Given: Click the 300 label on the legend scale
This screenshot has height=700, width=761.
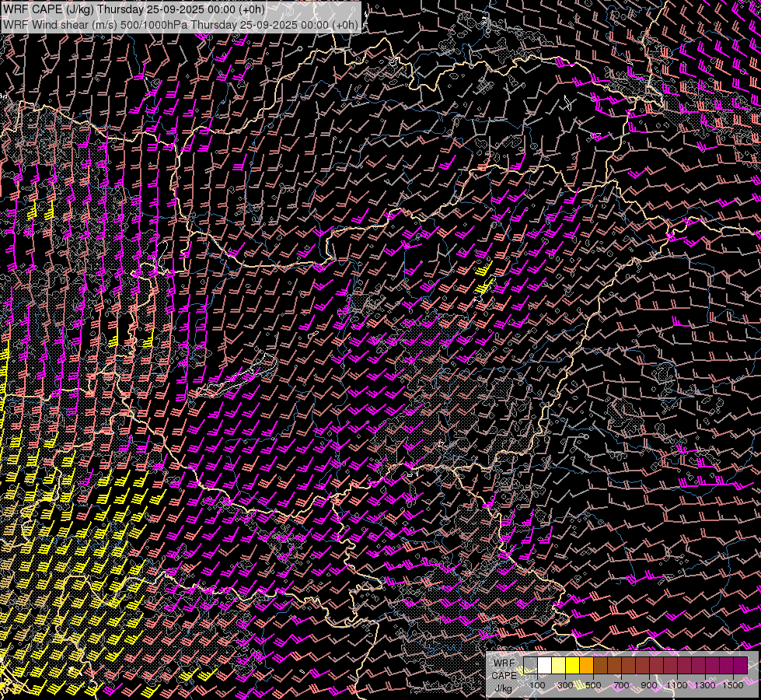Looking at the screenshot, I should point(565,685).
